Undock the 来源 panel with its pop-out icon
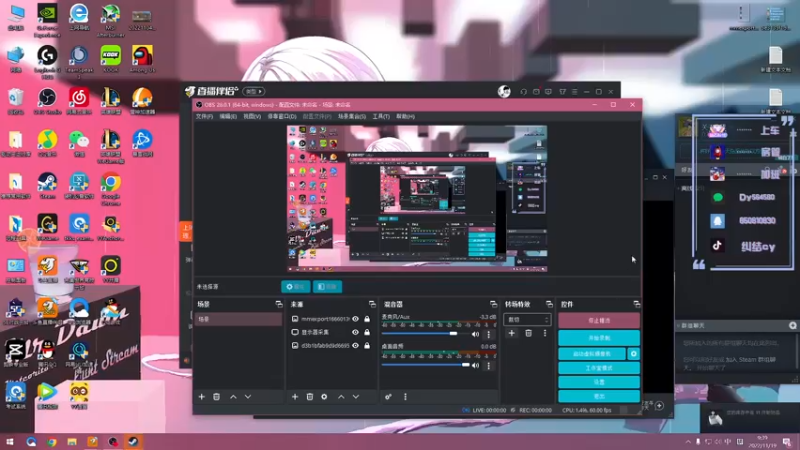800x450 pixels. 372,304
